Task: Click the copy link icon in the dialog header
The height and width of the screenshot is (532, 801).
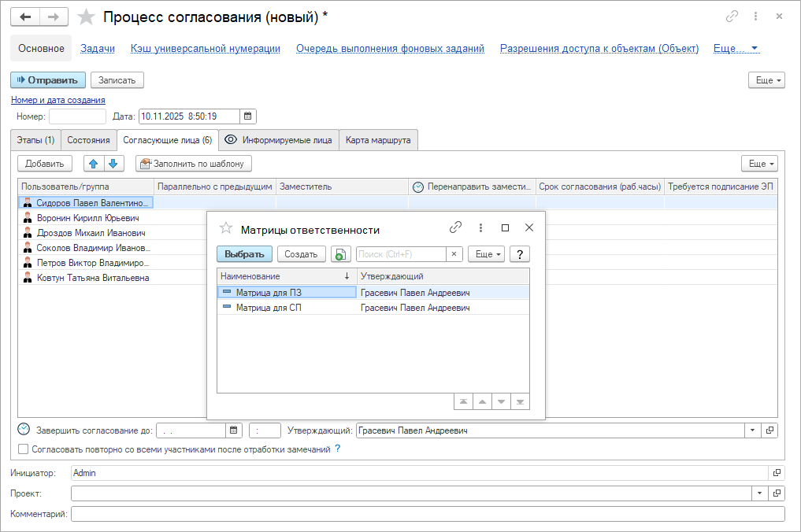Action: coord(455,228)
